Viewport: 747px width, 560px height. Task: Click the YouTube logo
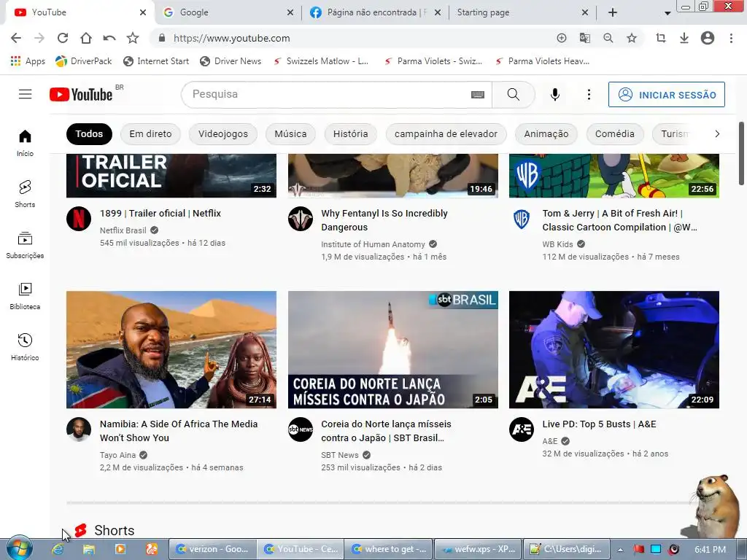coord(81,94)
